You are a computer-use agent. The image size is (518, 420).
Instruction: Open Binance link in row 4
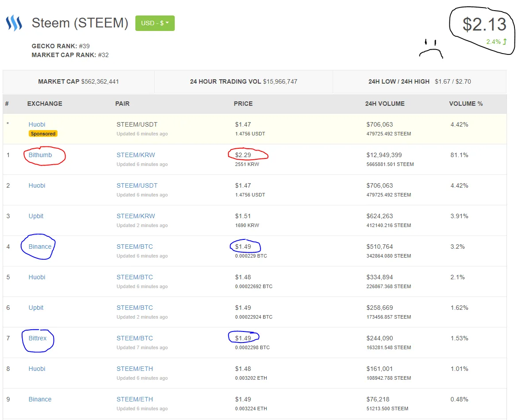40,247
